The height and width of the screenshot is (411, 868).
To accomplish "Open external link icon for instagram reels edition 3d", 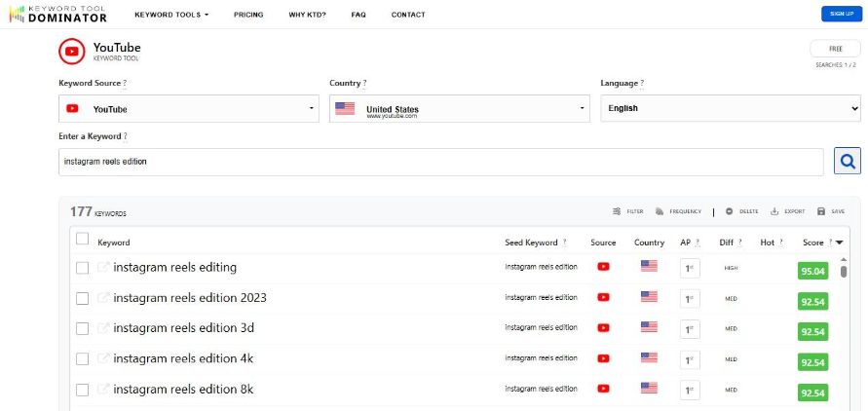I will [x=103, y=328].
